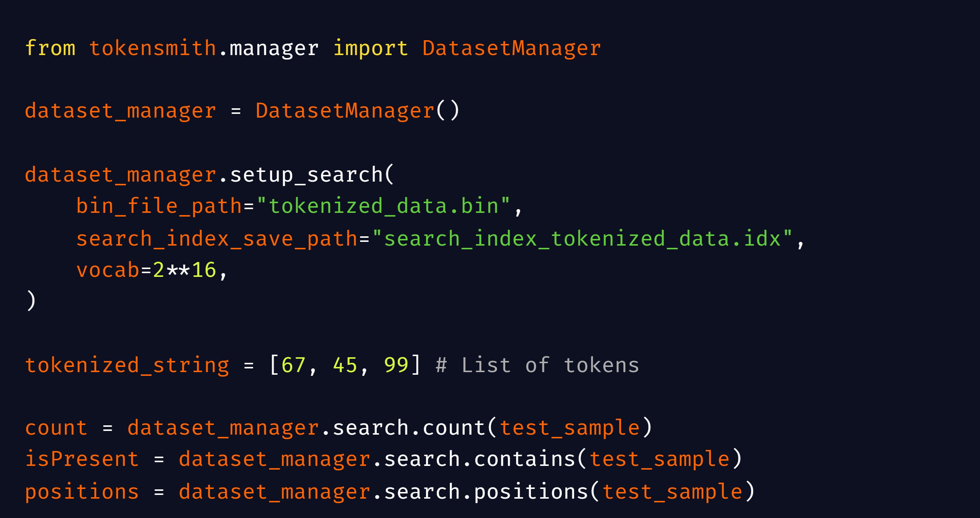Screen dimensions: 980x518
Task: Click the number 16 in the vocab exponent
Action: 204,270
